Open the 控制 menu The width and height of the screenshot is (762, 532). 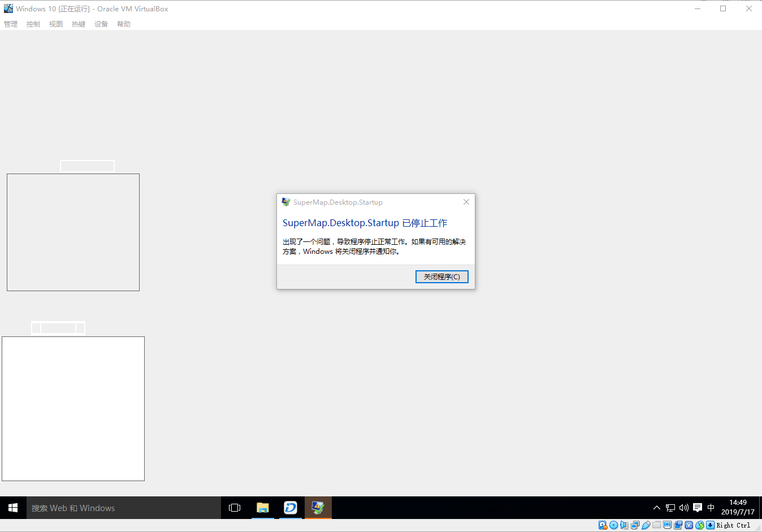click(x=33, y=24)
